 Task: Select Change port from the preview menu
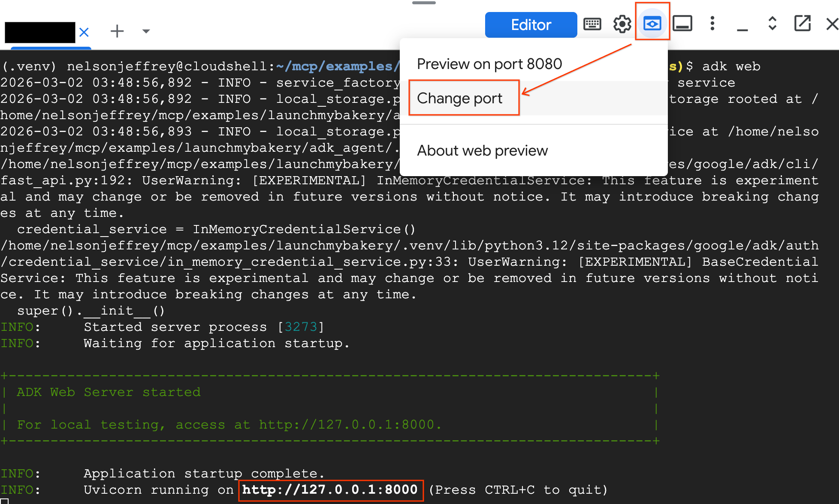459,98
